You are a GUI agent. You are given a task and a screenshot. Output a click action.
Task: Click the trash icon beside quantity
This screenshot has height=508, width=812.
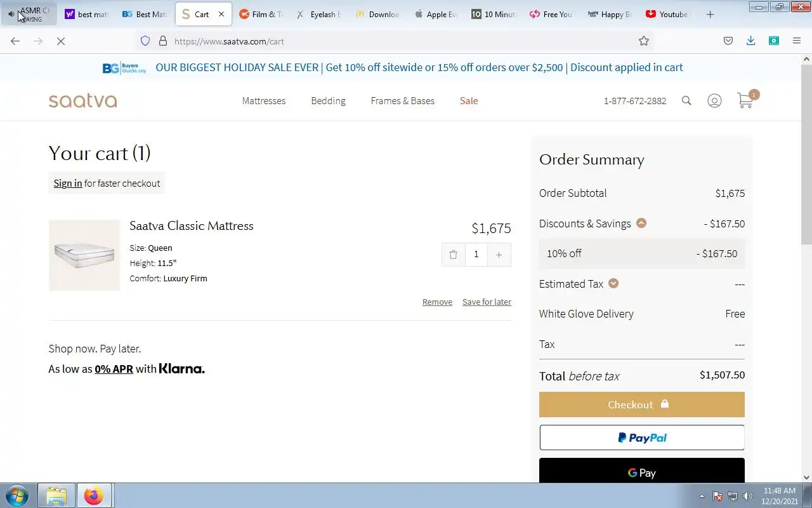453,255
